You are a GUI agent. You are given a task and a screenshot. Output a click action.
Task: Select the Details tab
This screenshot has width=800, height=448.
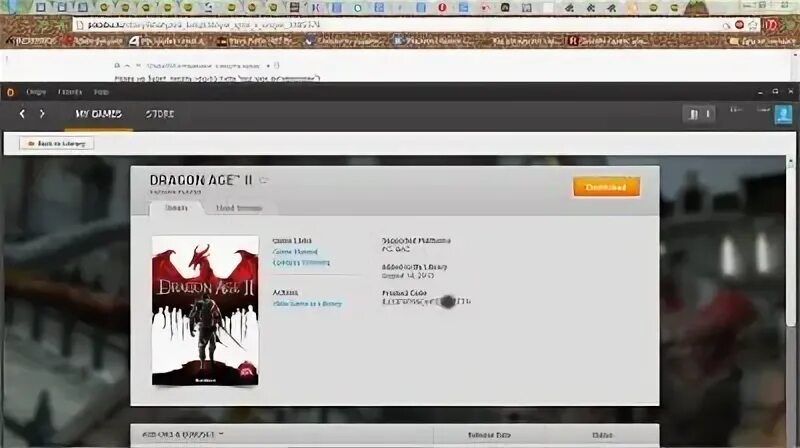click(176, 208)
